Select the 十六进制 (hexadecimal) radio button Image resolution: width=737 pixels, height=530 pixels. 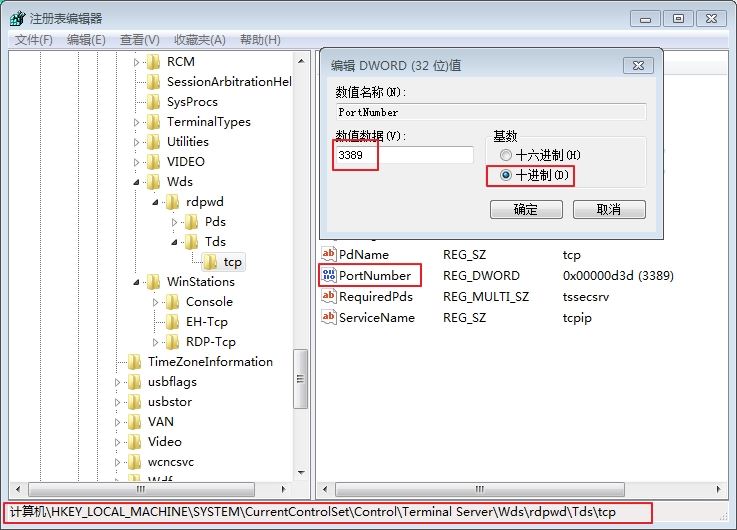(505, 155)
